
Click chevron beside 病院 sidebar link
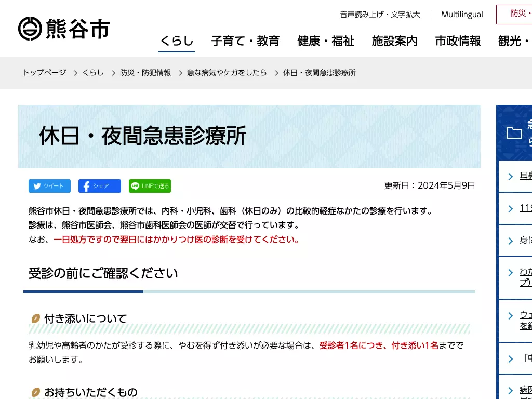[x=511, y=390]
